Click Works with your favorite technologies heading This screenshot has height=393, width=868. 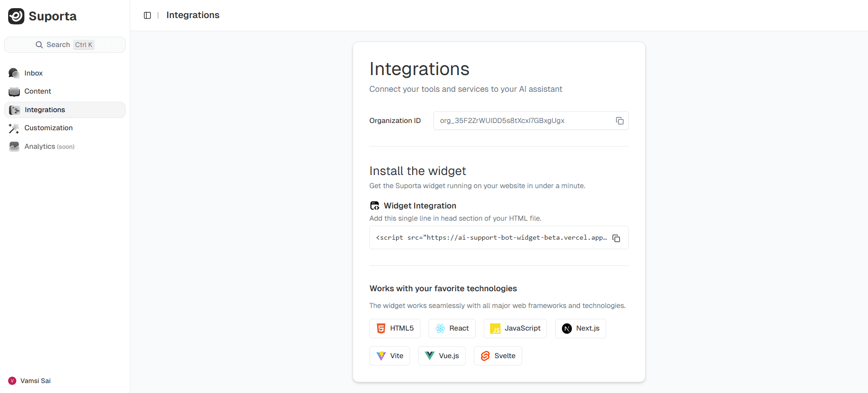(443, 289)
